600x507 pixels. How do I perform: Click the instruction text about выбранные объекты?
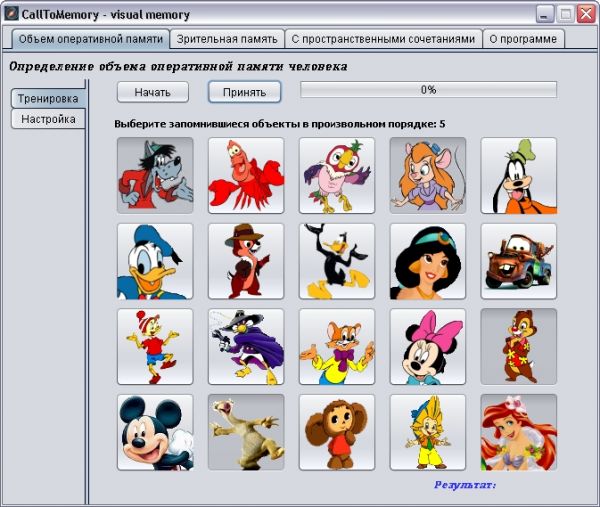(279, 124)
